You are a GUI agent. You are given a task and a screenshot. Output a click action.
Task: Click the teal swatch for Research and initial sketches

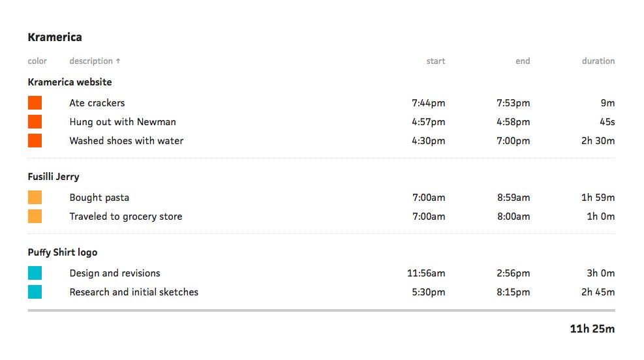(x=35, y=292)
